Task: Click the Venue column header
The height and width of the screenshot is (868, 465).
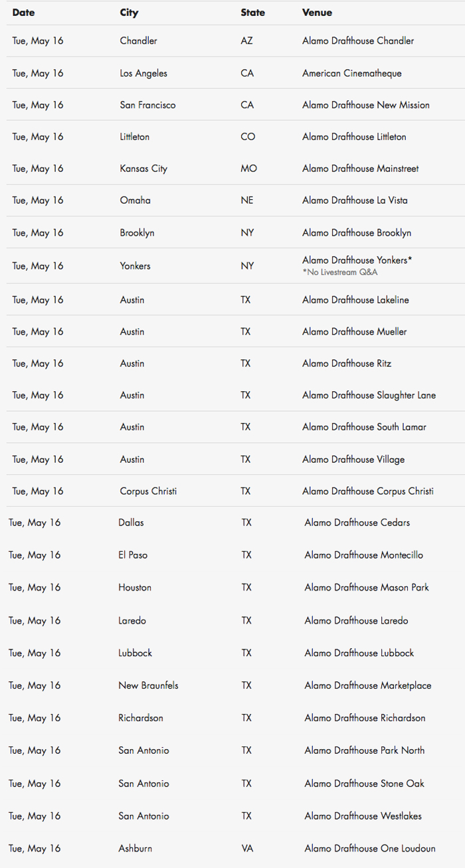Action: click(x=317, y=13)
